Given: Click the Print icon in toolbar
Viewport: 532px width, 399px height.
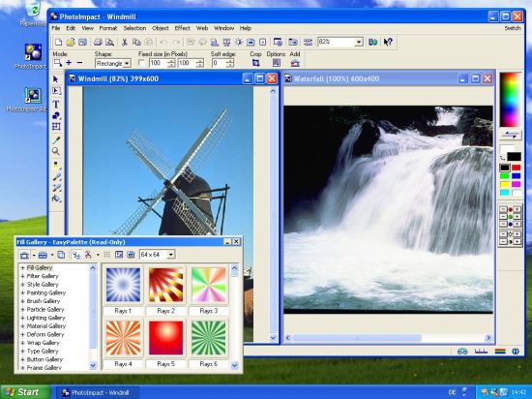Looking at the screenshot, I should pos(98,42).
